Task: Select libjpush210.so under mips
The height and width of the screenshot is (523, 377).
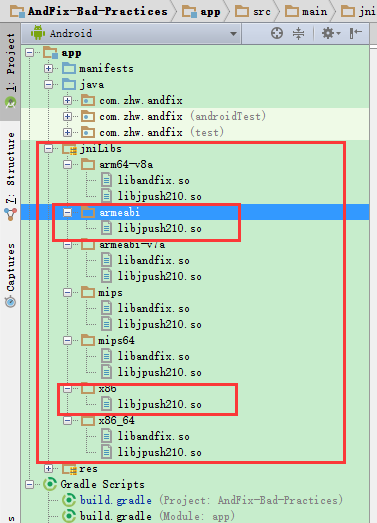Action: 159,325
